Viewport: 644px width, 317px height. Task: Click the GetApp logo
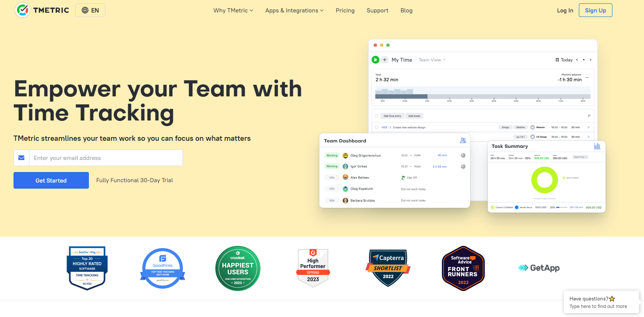tap(539, 268)
